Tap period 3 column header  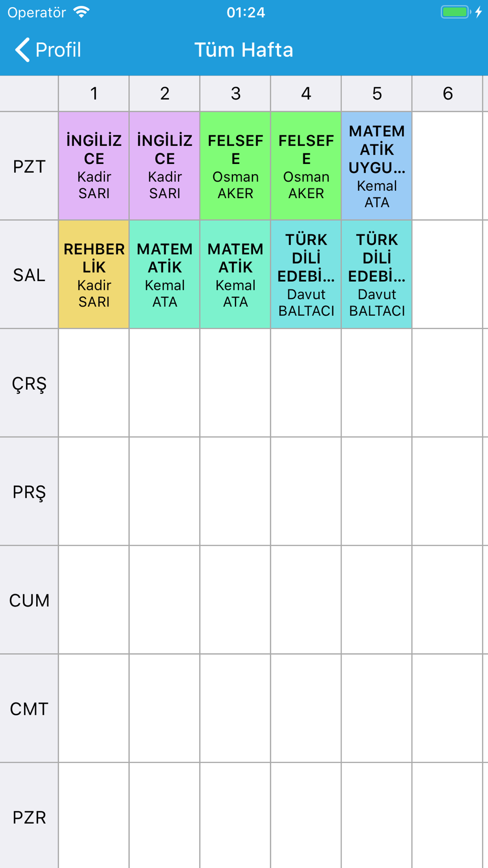tap(235, 93)
